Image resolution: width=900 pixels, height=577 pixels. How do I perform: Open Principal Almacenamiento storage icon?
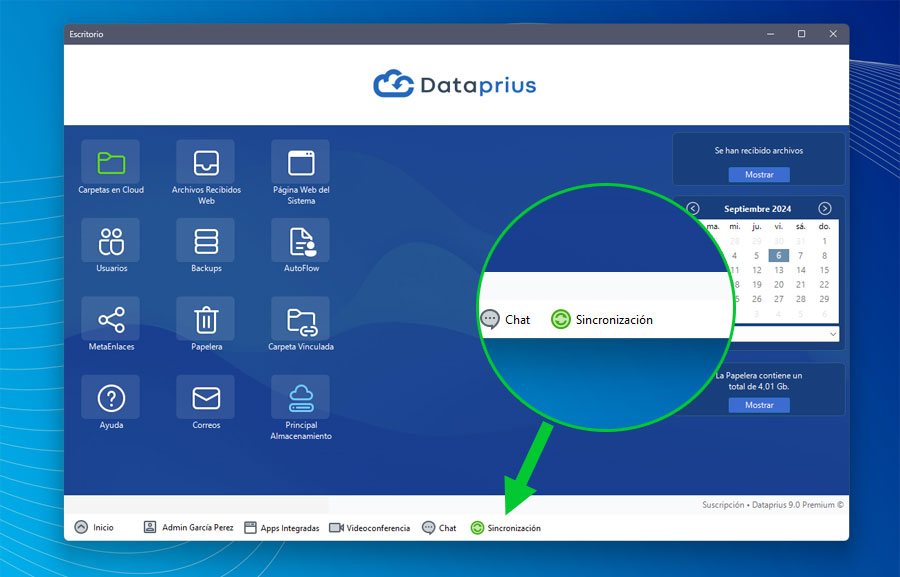point(301,398)
